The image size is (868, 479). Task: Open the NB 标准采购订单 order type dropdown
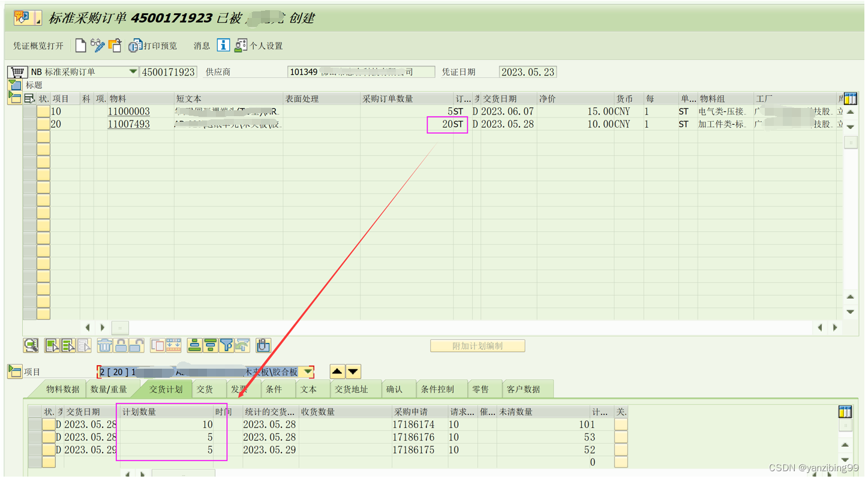point(133,71)
